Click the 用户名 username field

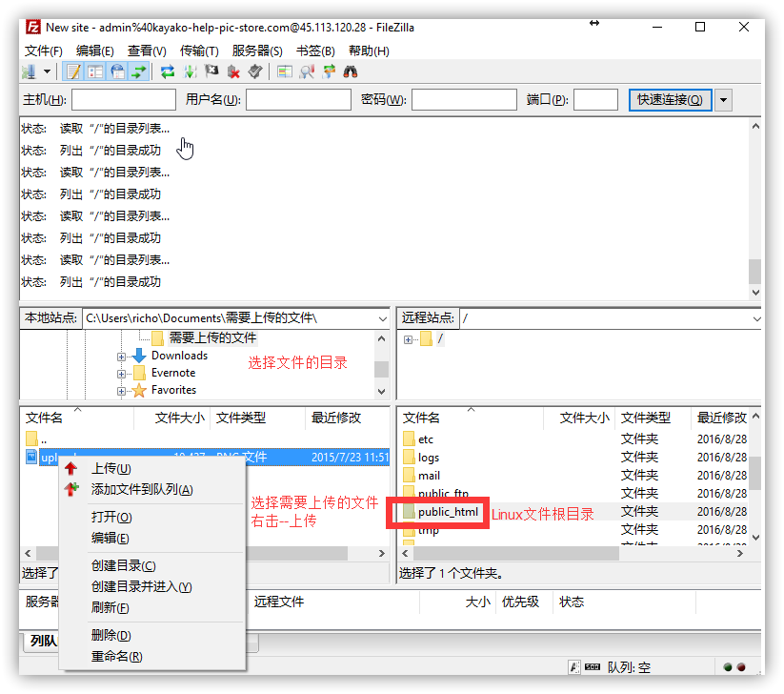298,99
